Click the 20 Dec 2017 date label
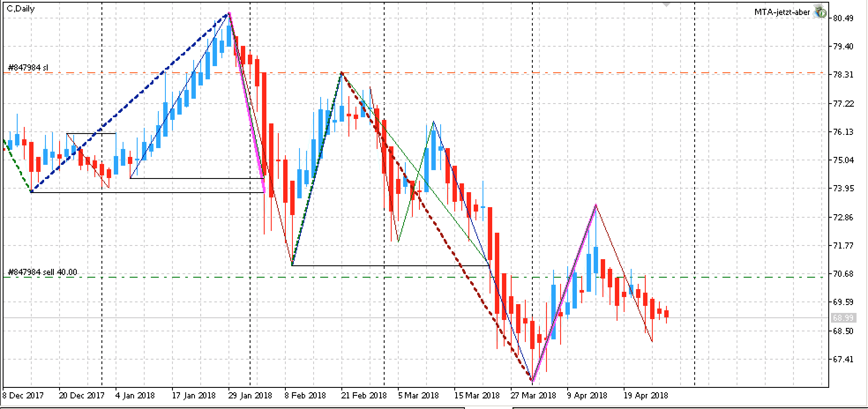 point(81,395)
